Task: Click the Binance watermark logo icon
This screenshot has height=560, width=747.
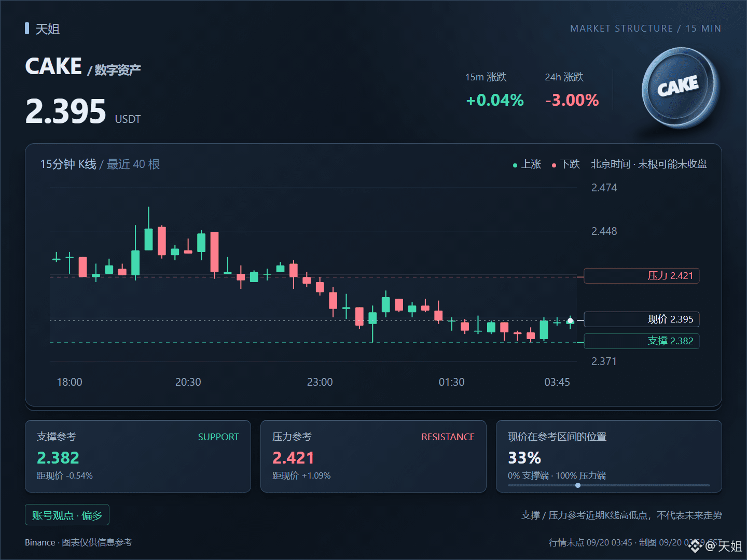Action: tap(695, 545)
